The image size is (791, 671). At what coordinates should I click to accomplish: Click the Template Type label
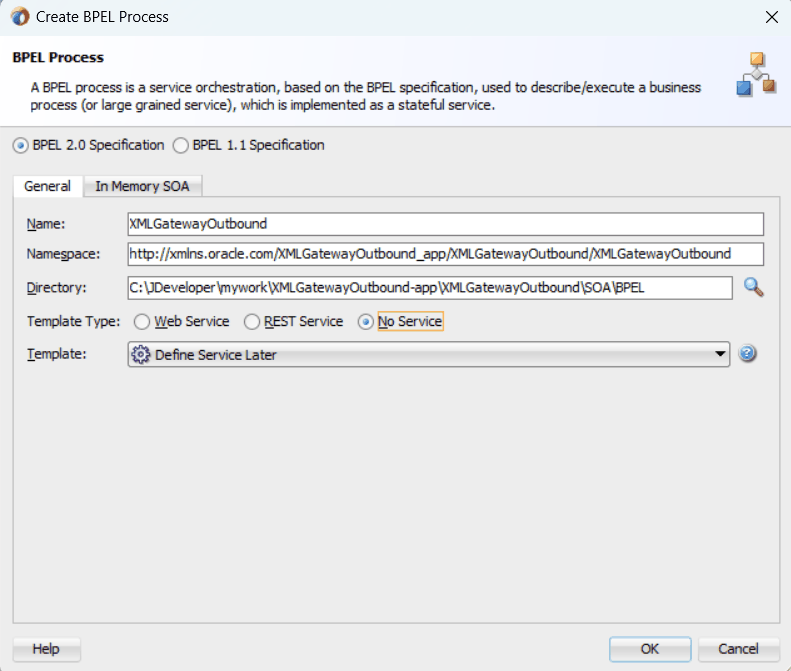point(74,321)
